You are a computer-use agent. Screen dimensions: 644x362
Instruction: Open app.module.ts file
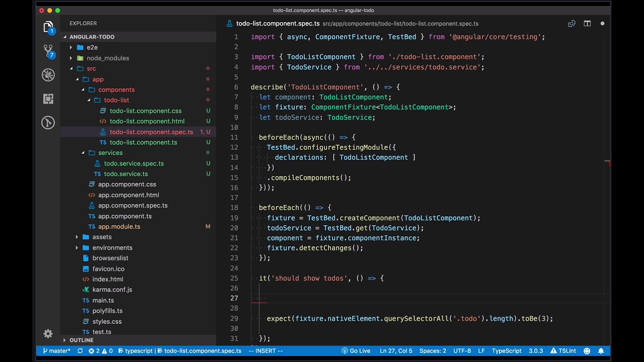119,227
